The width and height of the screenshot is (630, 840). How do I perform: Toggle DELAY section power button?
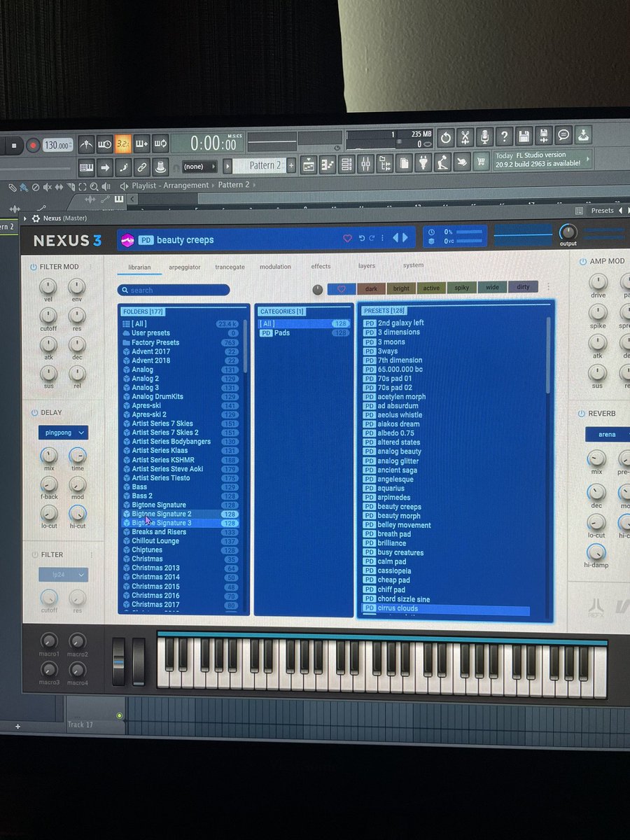point(33,412)
